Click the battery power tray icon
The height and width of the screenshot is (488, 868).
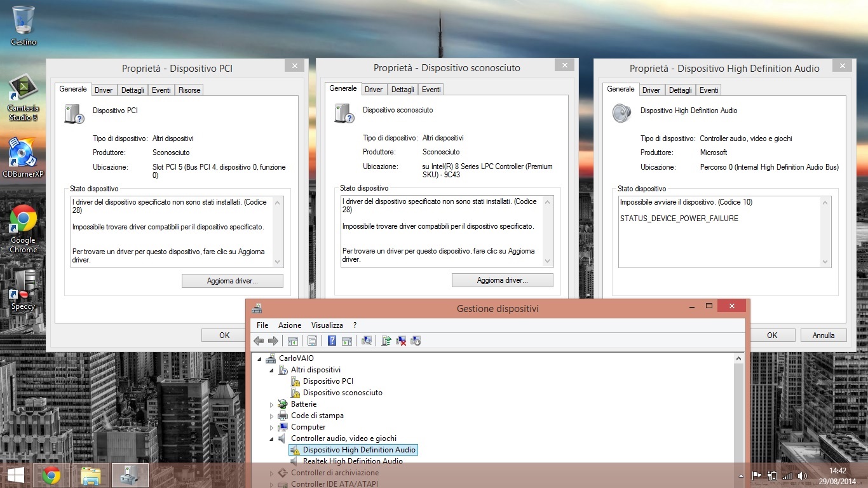coord(772,475)
